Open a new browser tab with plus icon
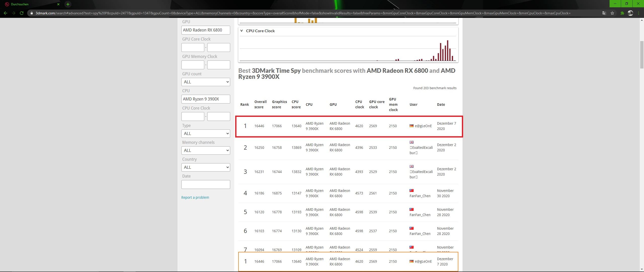Screen dimensions: 644x272 (68, 4)
